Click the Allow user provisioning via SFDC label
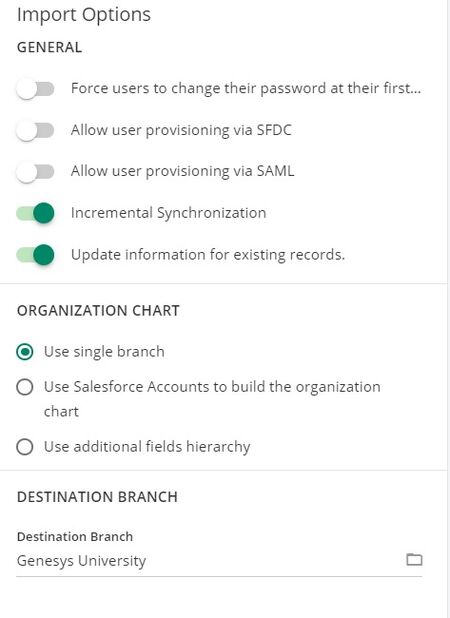 pyautogui.click(x=181, y=130)
